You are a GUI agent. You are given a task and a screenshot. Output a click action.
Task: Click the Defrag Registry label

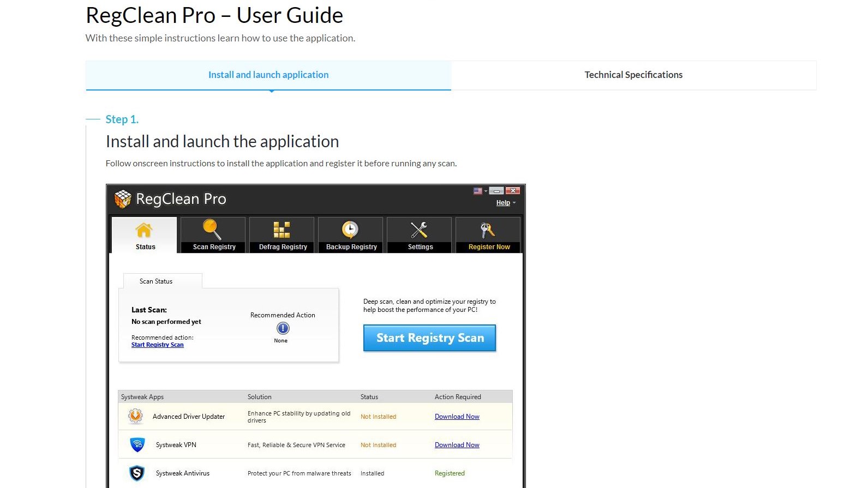pyautogui.click(x=283, y=247)
